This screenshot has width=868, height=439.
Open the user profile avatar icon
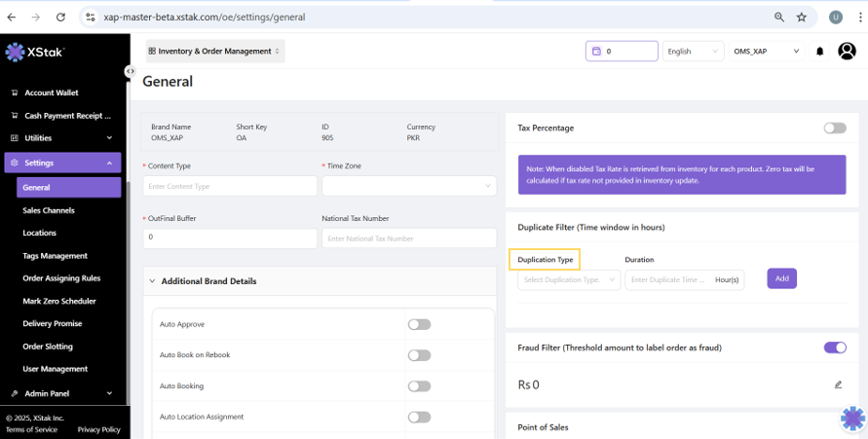click(x=846, y=51)
